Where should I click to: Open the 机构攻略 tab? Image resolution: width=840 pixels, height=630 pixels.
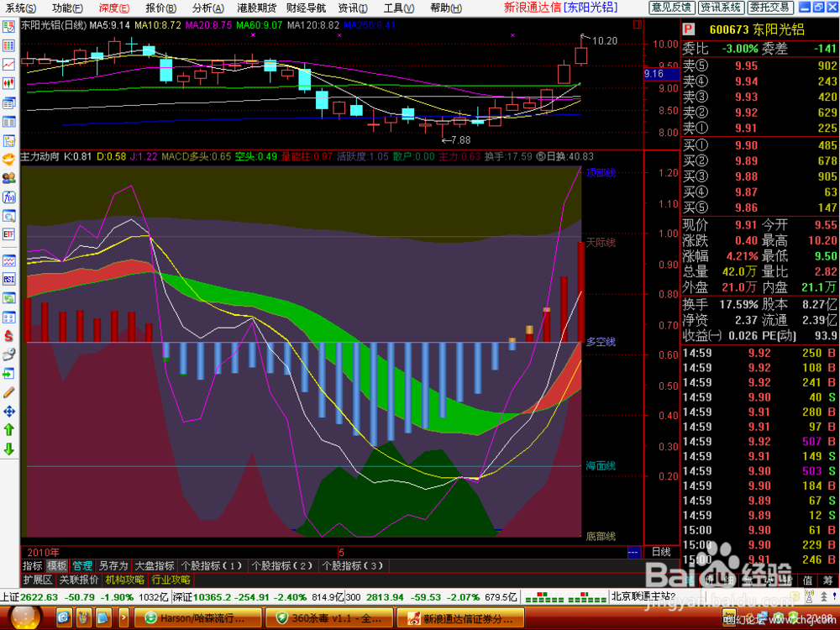[x=125, y=580]
